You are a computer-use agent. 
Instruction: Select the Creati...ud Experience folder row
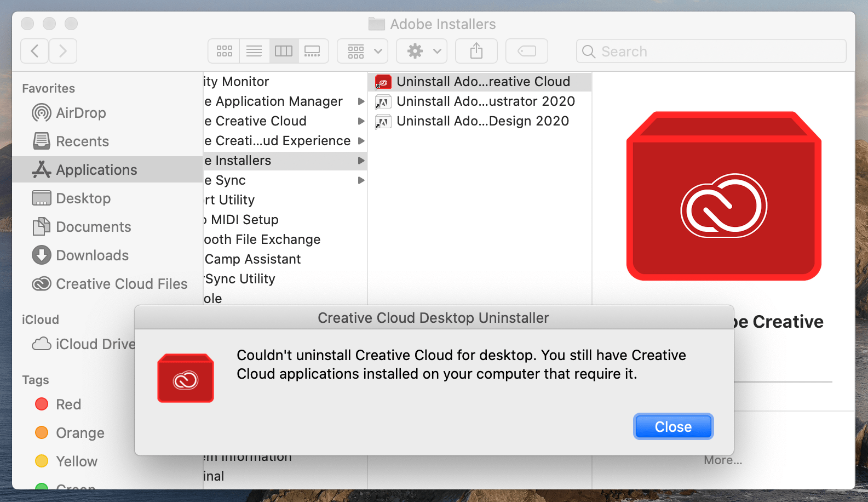[285, 141]
